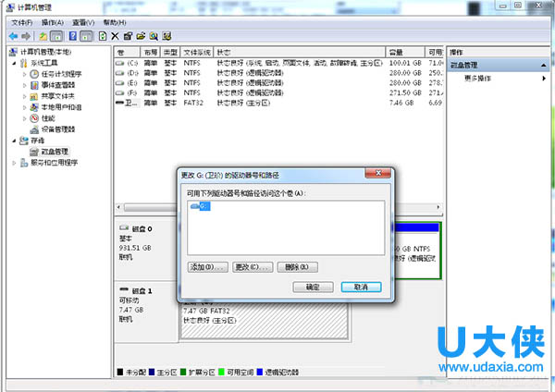Image resolution: width=555 pixels, height=392 pixels.
Task: Open the 操作(A) menu
Action: pos(53,22)
